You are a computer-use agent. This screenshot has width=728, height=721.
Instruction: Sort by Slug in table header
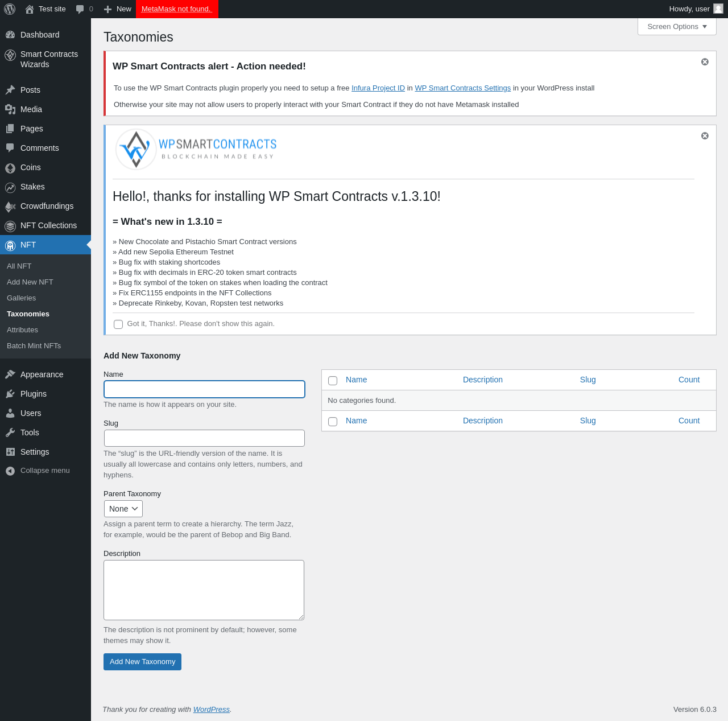(x=588, y=380)
